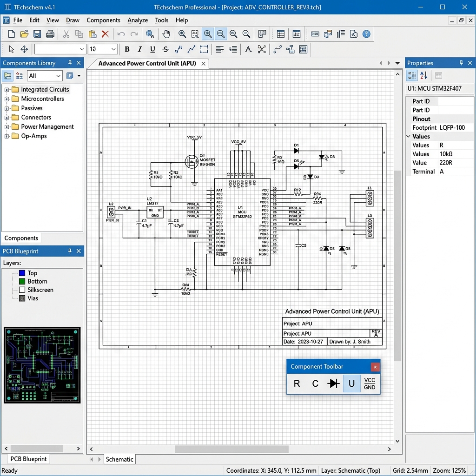Select the PCB Blueprint bottom tab

(28, 459)
